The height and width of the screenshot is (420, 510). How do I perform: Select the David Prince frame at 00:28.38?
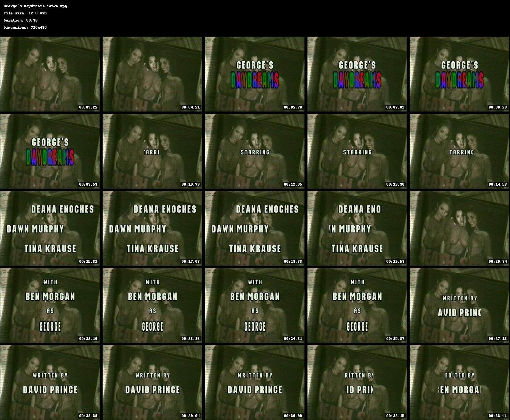pos(50,383)
